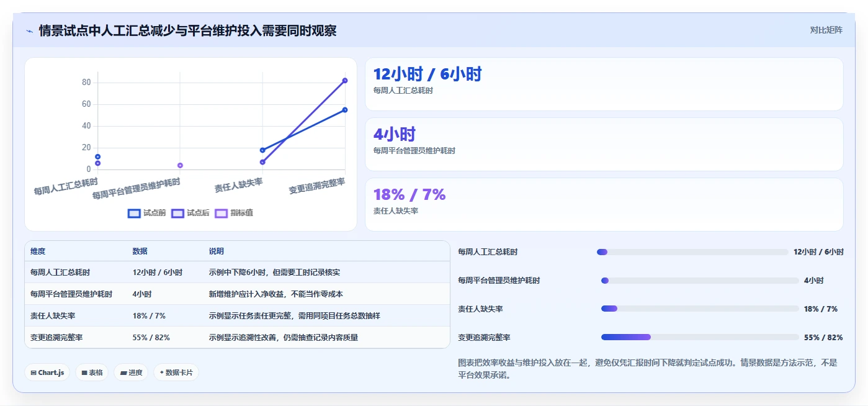Select table cell 责任人缺失率
Screen dimensions: 868x406
pyautogui.click(x=53, y=316)
